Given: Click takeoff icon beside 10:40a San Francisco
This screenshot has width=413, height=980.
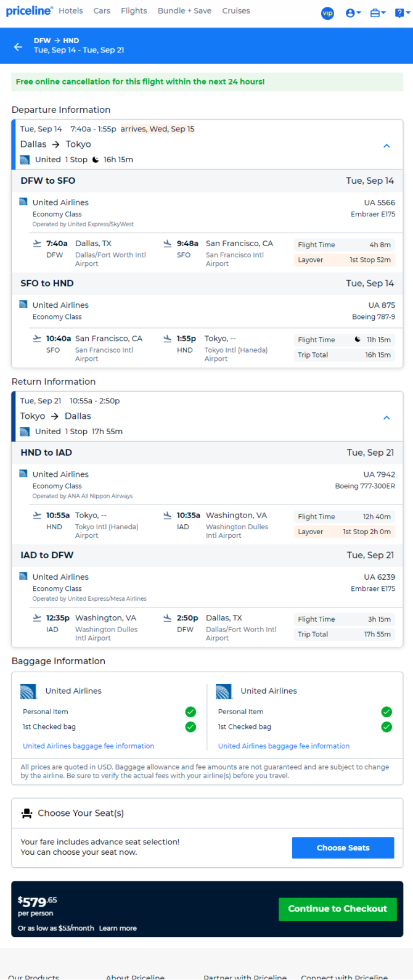Looking at the screenshot, I should tap(37, 339).
